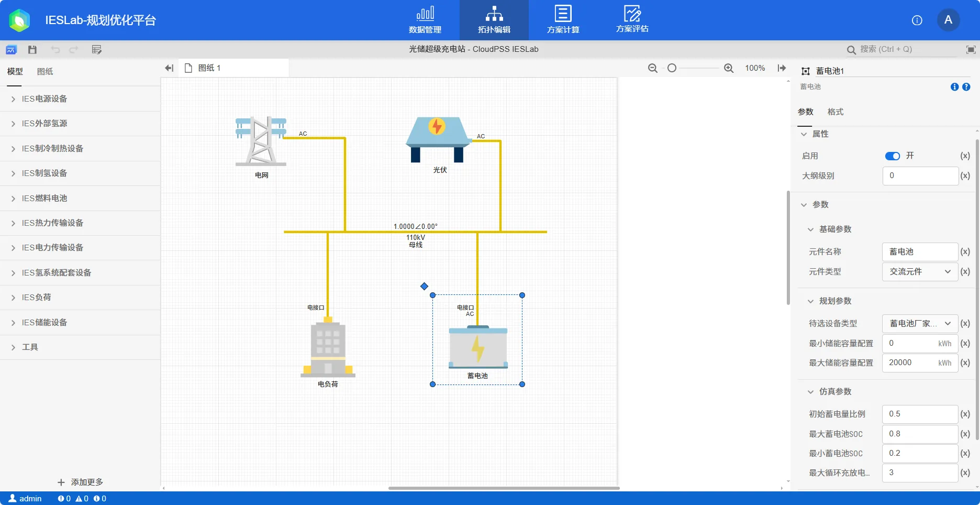Select the 电负荷 building load icon
Image resolution: width=980 pixels, height=505 pixels.
[x=328, y=348]
